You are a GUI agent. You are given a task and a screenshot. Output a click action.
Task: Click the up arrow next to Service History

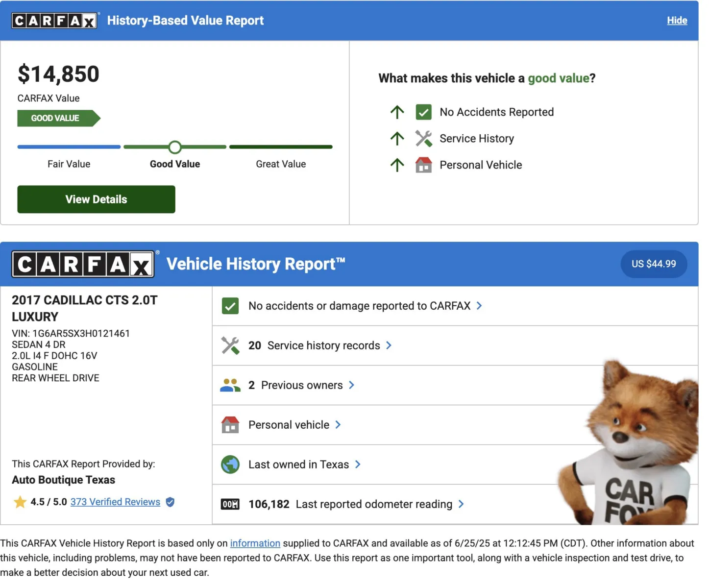pos(397,139)
